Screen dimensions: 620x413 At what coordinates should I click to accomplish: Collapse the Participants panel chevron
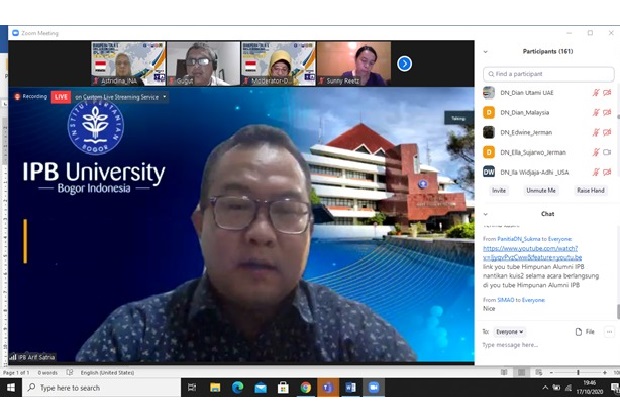point(486,52)
